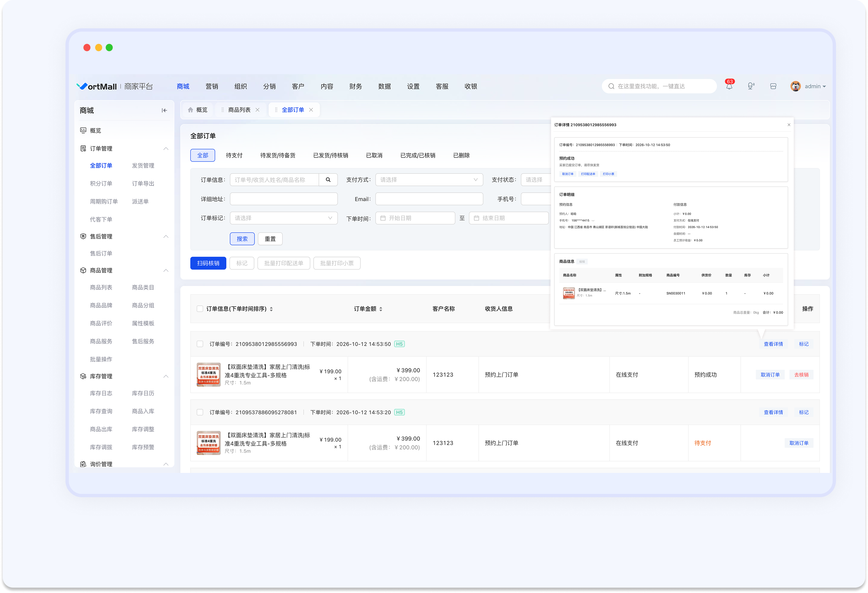The height and width of the screenshot is (593, 868).
Task: Open the 财务 top menu
Action: 356,86
